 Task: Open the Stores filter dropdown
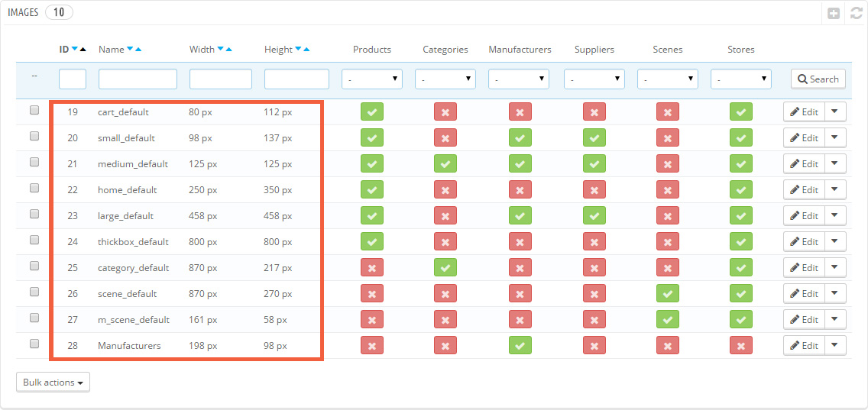[x=741, y=79]
